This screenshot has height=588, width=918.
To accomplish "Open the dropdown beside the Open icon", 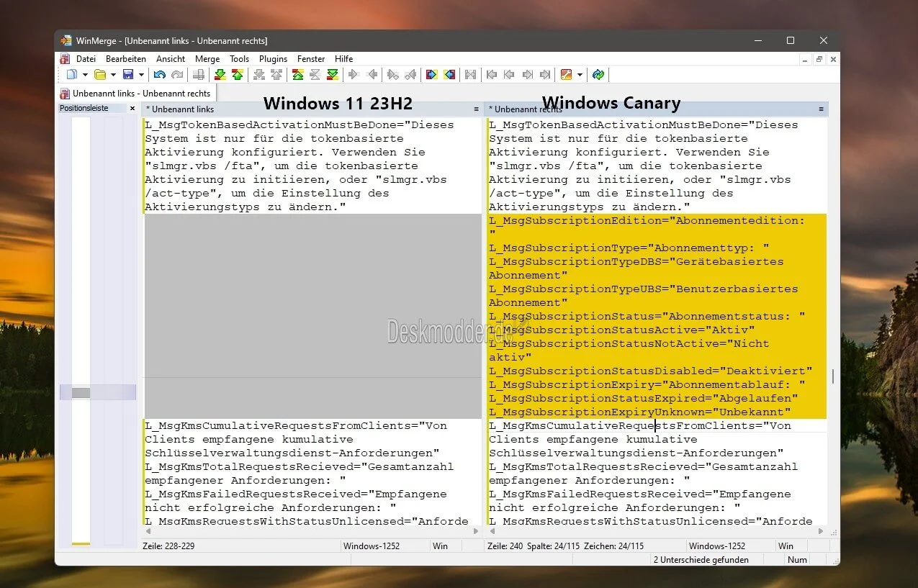I will pos(112,74).
